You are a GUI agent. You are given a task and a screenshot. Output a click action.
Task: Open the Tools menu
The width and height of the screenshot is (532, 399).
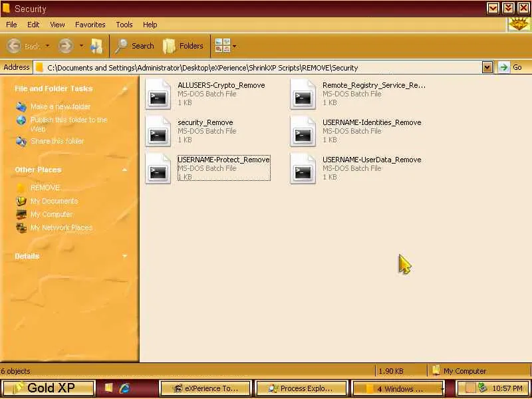pyautogui.click(x=124, y=25)
